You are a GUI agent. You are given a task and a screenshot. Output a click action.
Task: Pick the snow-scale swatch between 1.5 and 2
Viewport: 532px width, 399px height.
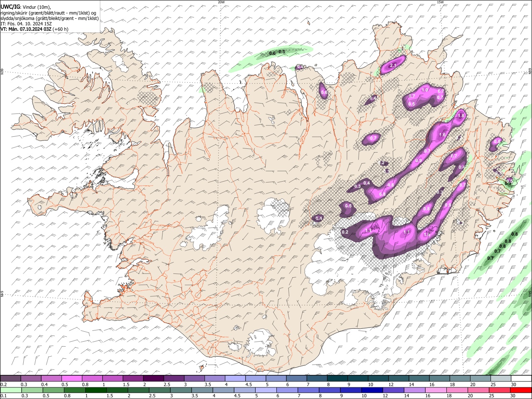(133, 378)
